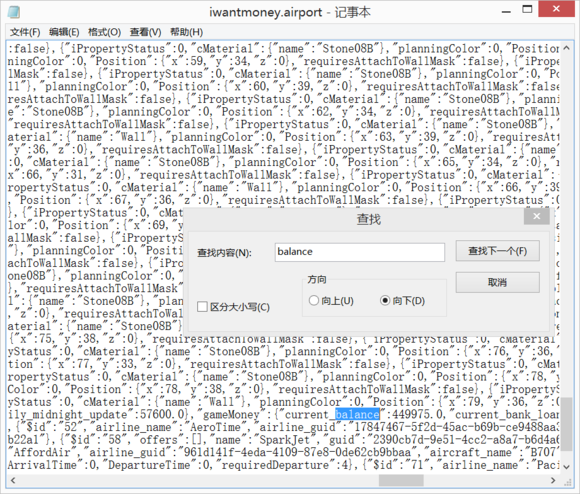Click the vertical scrollbar down arrow

(x=566, y=467)
